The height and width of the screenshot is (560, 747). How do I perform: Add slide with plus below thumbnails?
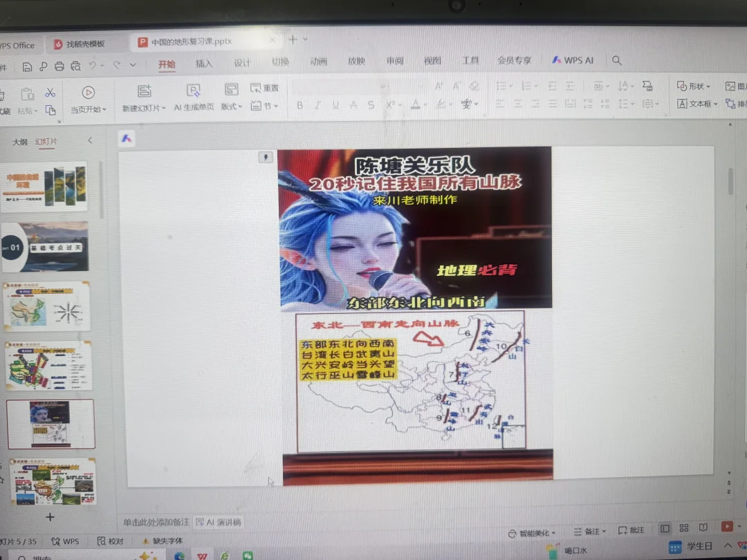click(50, 517)
